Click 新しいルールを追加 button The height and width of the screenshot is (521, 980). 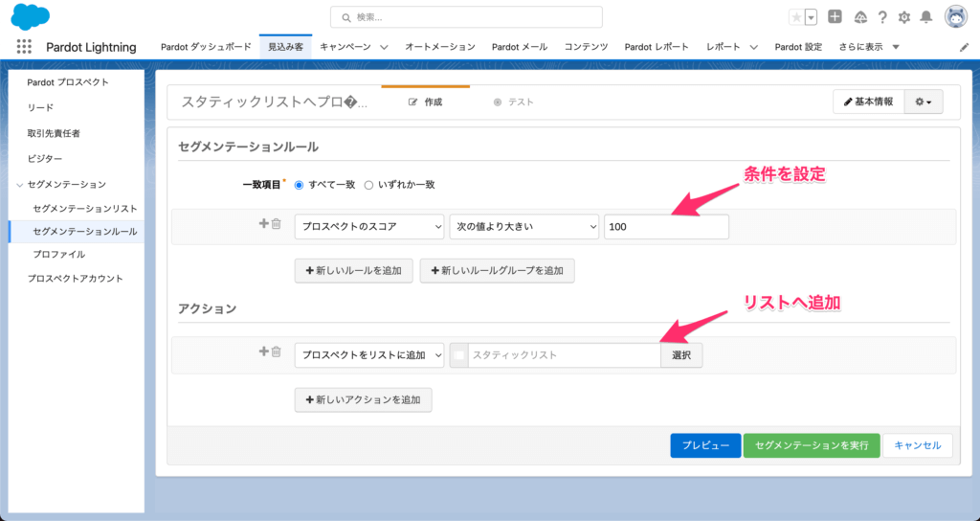click(354, 271)
